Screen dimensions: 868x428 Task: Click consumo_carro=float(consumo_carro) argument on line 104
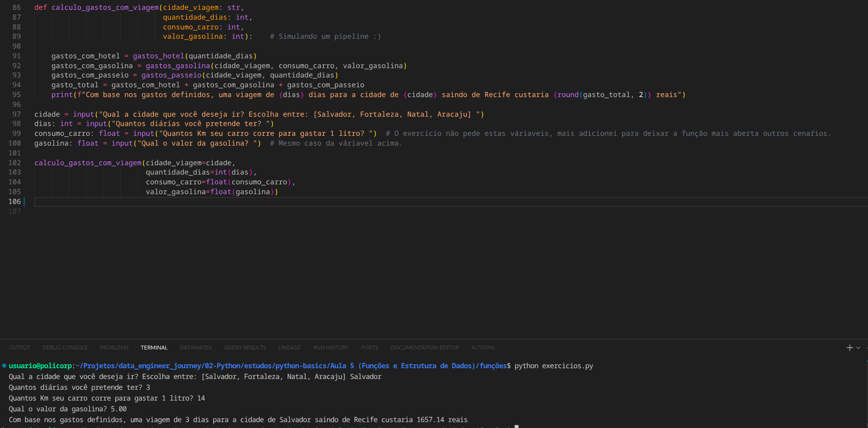[x=219, y=182]
